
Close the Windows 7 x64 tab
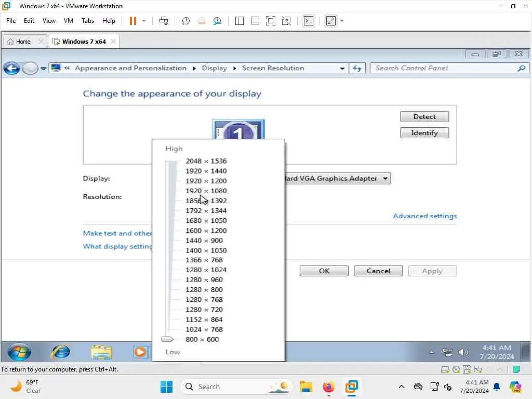tap(113, 42)
